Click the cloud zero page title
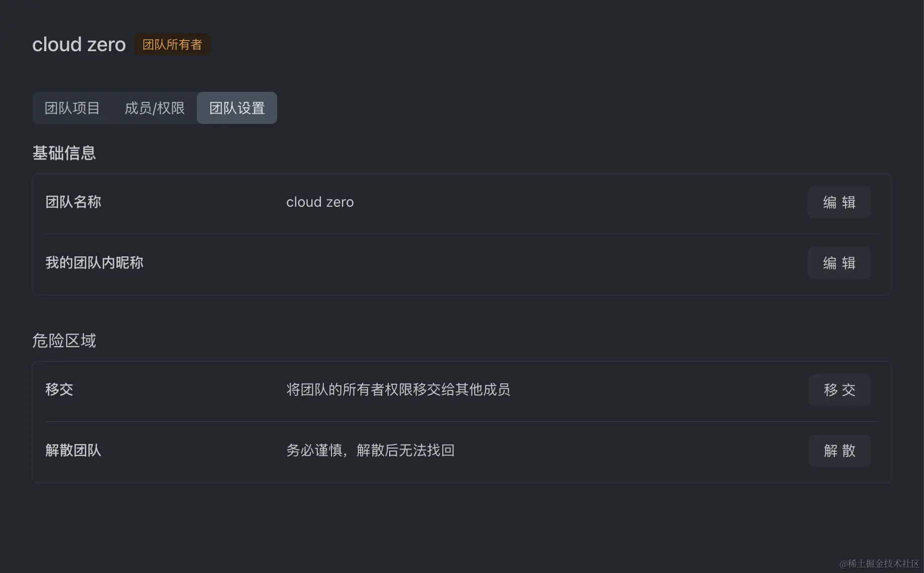 click(x=79, y=45)
